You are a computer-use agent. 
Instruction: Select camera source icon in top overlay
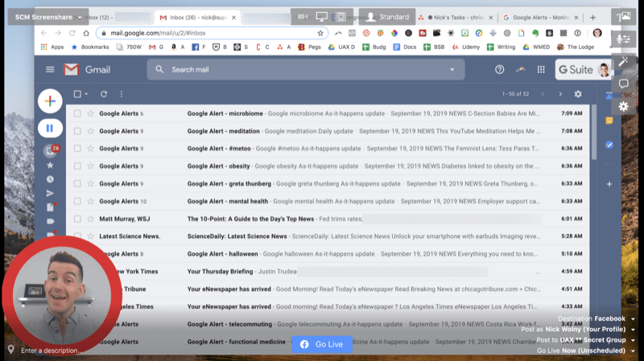click(303, 17)
